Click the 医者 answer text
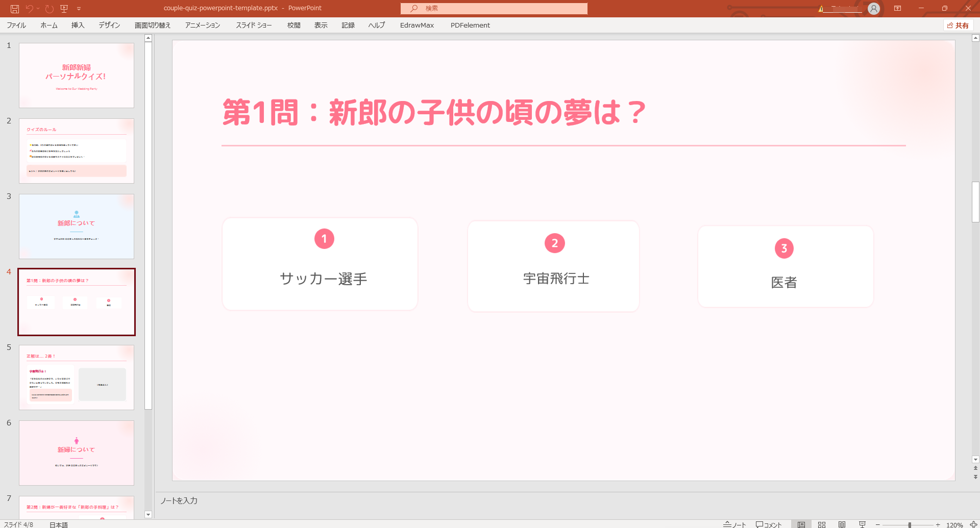The width and height of the screenshot is (980, 528). point(784,282)
